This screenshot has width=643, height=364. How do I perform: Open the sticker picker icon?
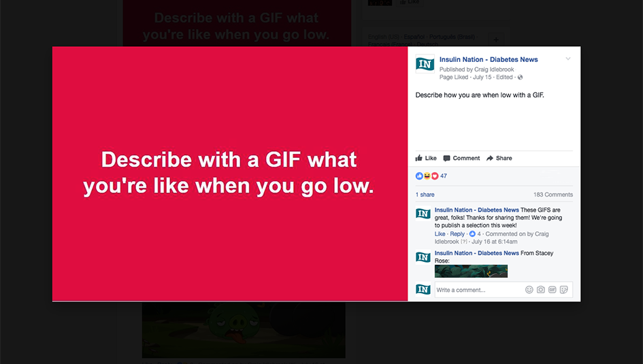(x=564, y=290)
